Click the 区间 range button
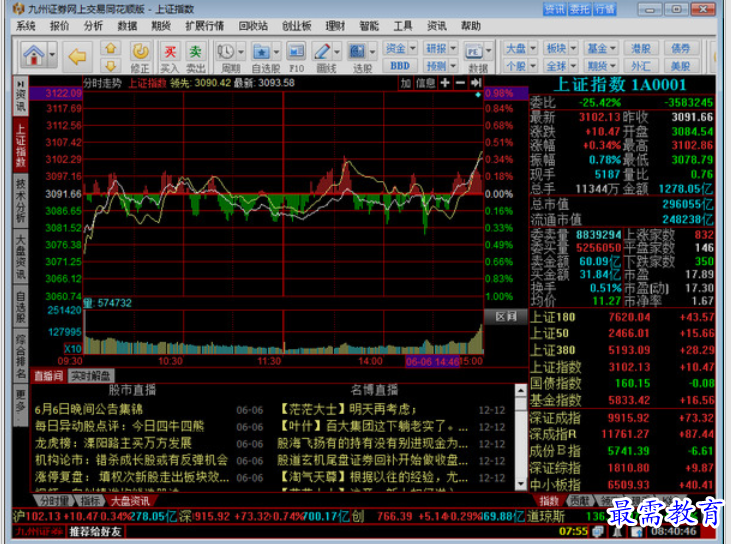The width and height of the screenshot is (731, 544). [x=506, y=317]
